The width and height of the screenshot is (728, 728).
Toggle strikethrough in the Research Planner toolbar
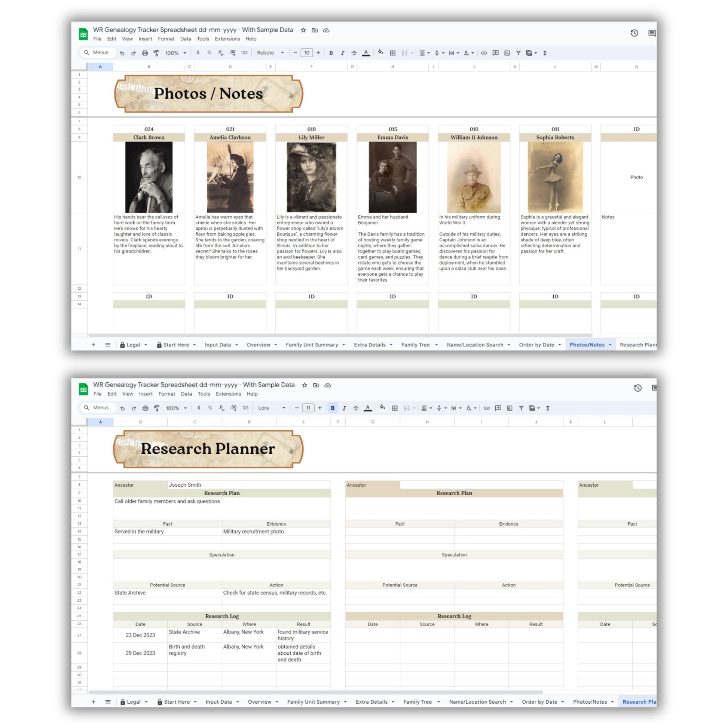pos(355,408)
